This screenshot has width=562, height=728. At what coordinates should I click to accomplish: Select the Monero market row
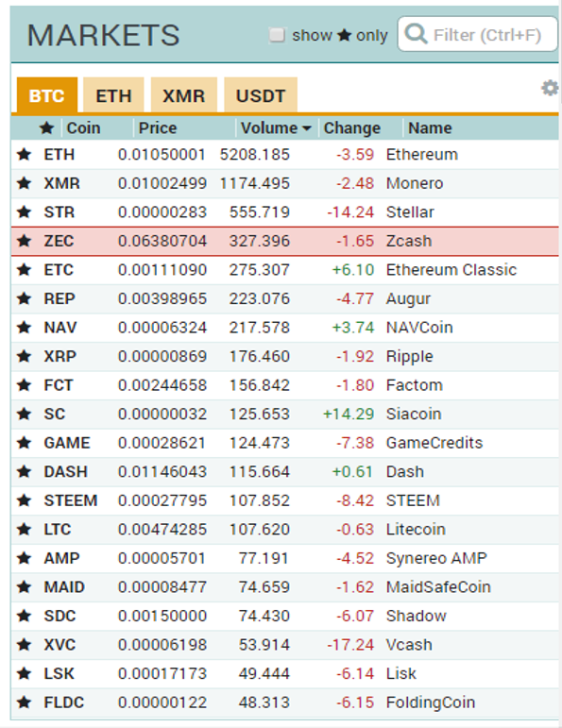pyautogui.click(x=285, y=183)
